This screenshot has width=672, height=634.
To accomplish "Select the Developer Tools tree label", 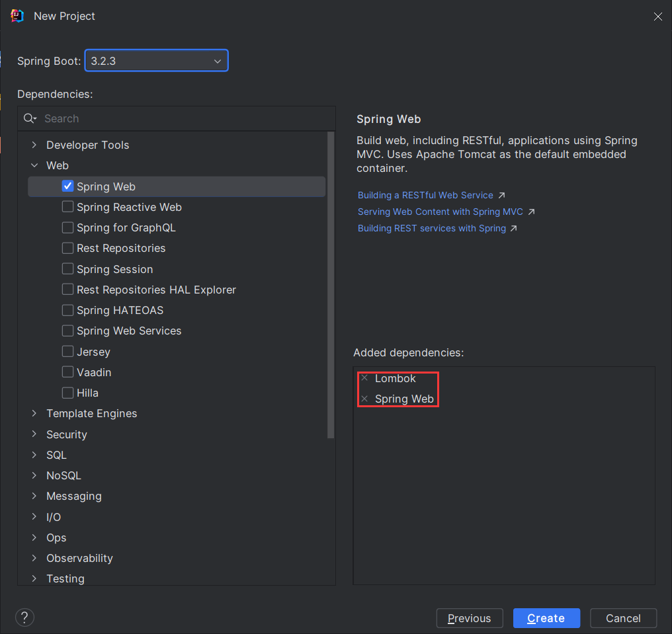I will (x=87, y=145).
